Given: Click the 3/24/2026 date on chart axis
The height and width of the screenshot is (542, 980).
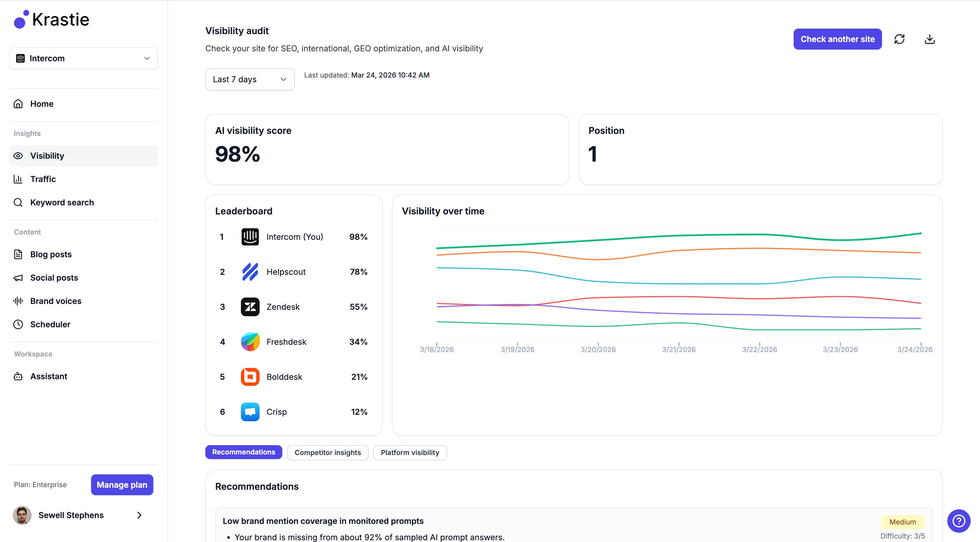Looking at the screenshot, I should pos(915,349).
